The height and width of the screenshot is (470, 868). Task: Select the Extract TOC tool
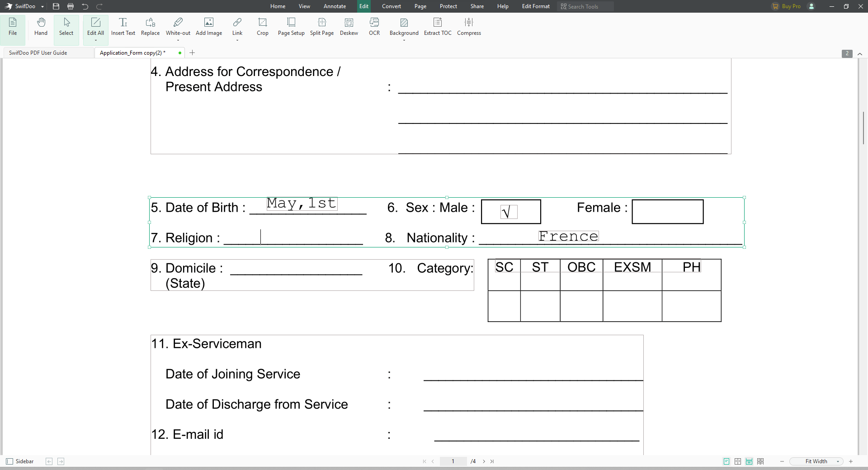click(437, 27)
